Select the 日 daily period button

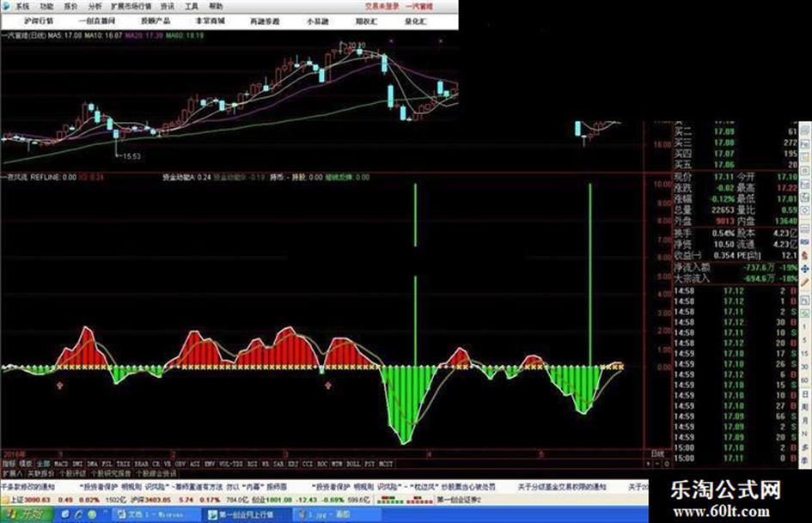pos(805,394)
